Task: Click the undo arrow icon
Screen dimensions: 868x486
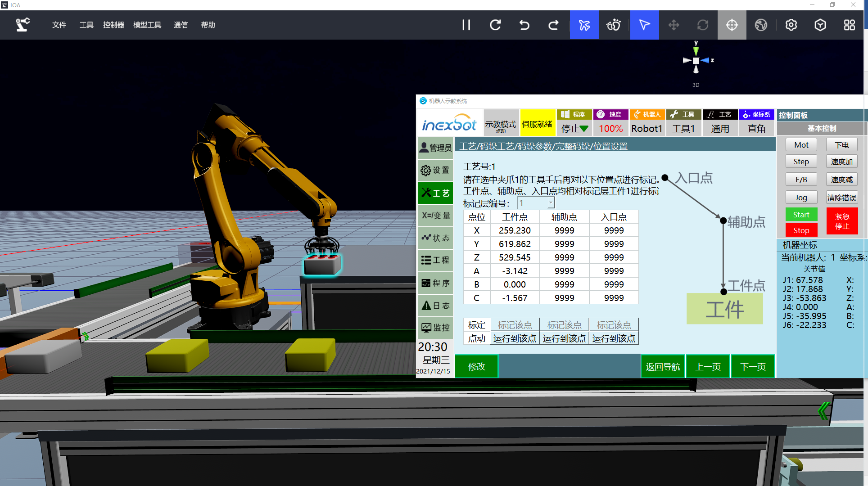Action: point(524,25)
